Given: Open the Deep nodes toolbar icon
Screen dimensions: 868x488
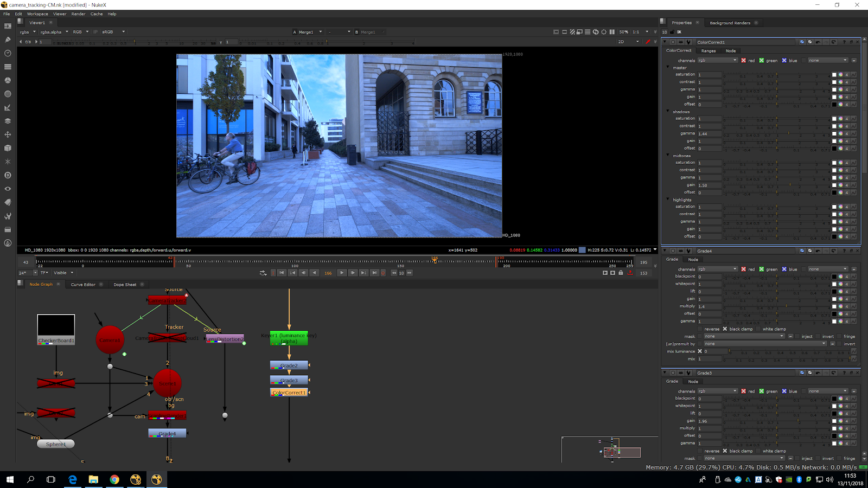Looking at the screenshot, I should pyautogui.click(x=8, y=175).
